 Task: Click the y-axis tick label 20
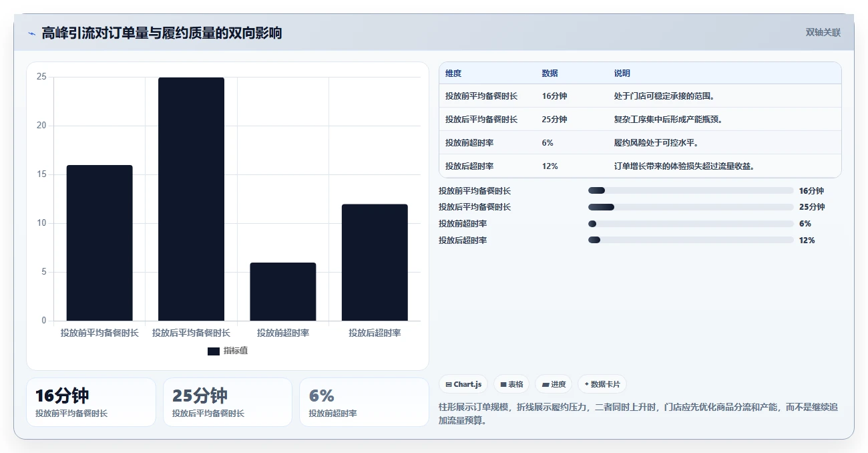41,126
